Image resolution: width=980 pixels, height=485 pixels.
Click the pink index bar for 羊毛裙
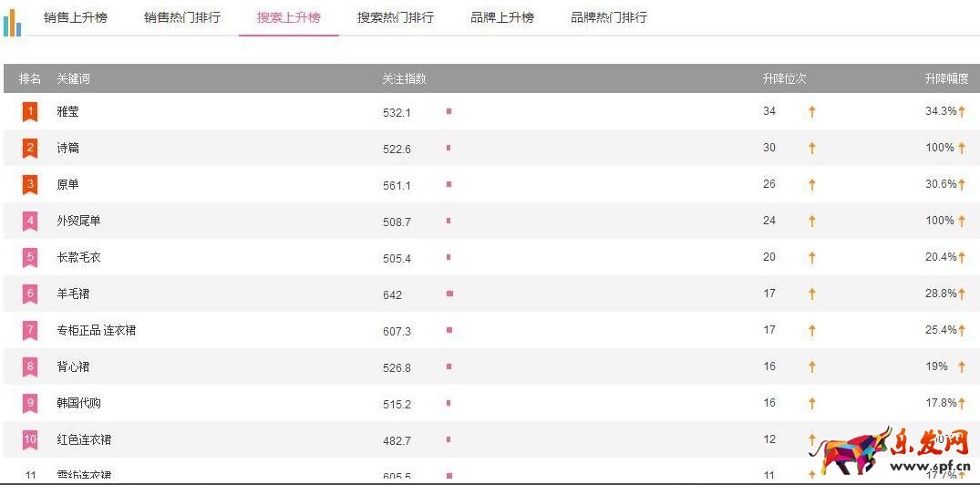tap(449, 294)
